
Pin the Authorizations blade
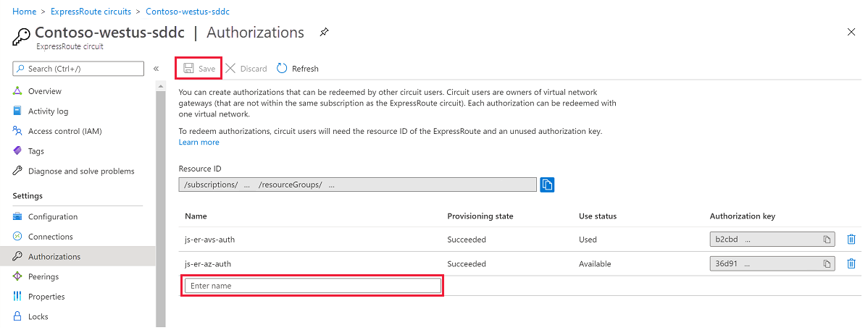pos(324,33)
